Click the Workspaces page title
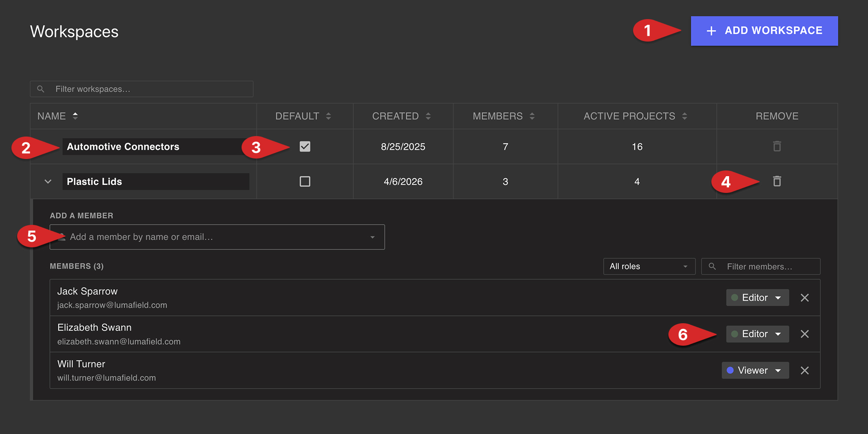 pyautogui.click(x=74, y=32)
